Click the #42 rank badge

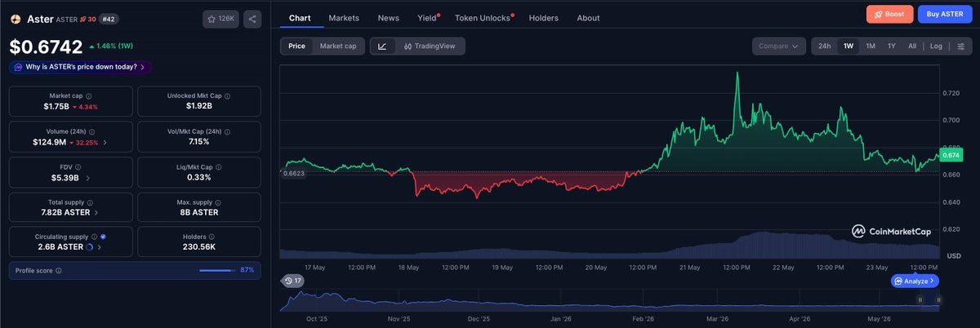pos(109,18)
